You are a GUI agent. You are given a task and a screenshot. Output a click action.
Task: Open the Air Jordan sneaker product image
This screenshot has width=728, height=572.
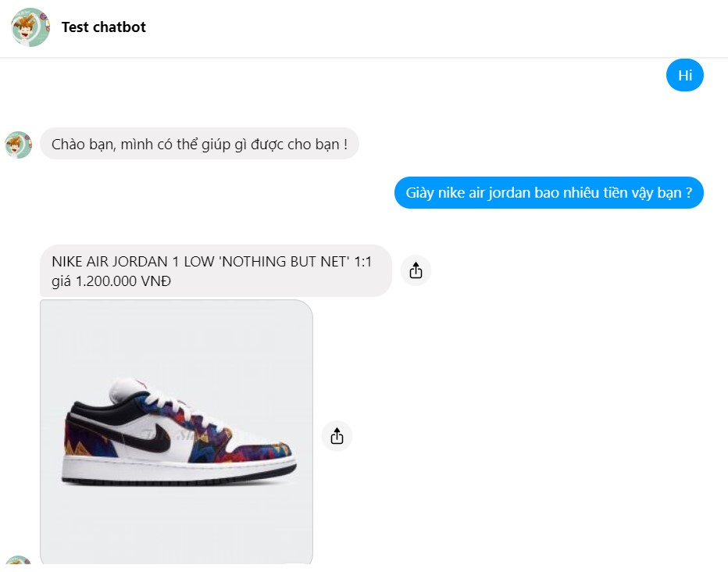[177, 430]
